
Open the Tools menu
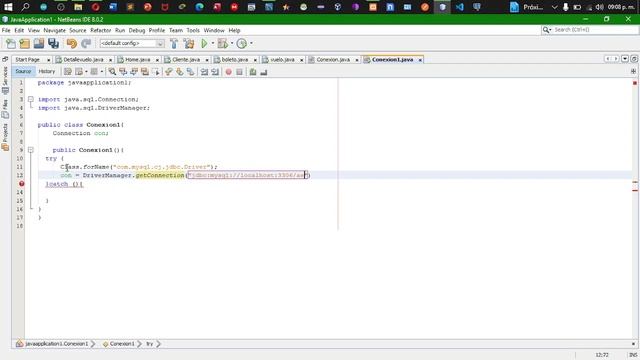point(193,30)
